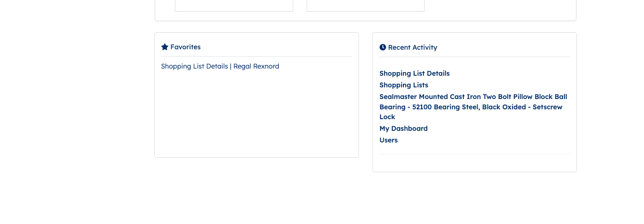The width and height of the screenshot is (644, 224).
Task: Click the bottom divider below Recent Activity links
Action: [475, 154]
